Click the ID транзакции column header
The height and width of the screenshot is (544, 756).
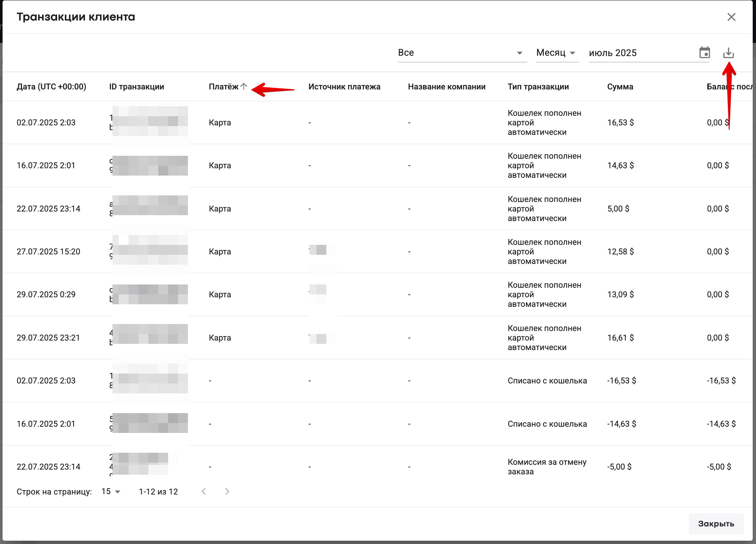[136, 87]
